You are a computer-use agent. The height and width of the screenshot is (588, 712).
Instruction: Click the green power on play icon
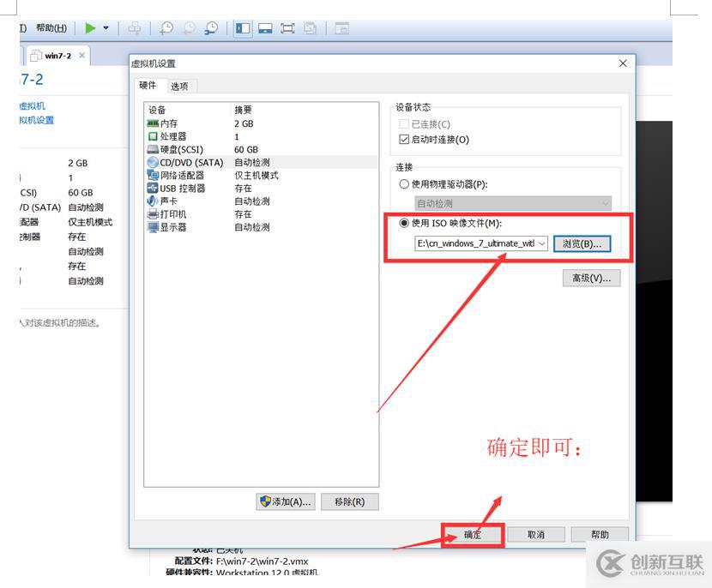(90, 28)
